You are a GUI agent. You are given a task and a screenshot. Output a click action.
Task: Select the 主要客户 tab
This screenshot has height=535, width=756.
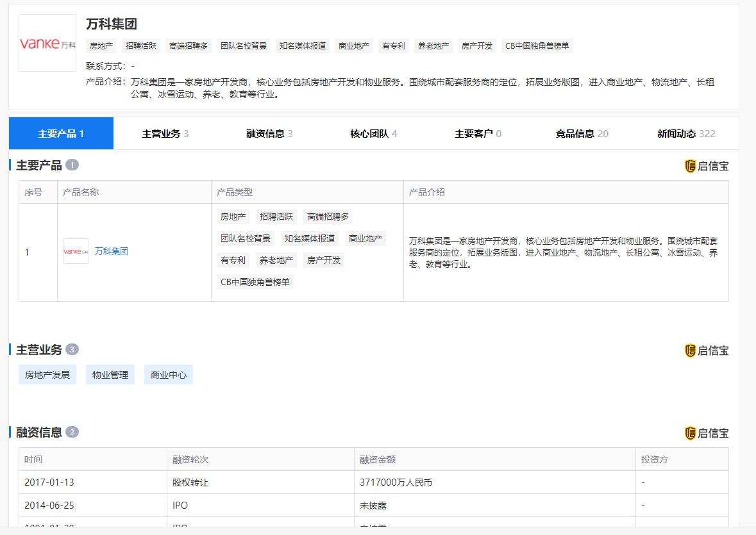[x=478, y=133]
